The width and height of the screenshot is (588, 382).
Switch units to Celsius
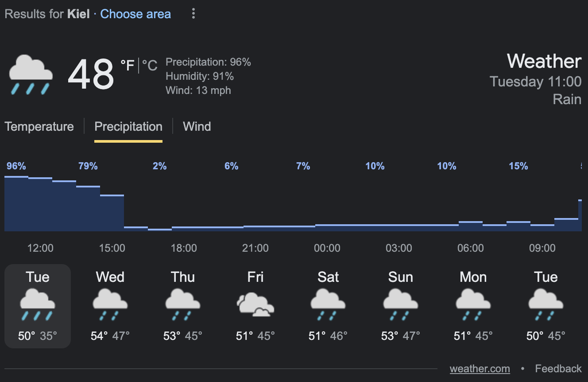pyautogui.click(x=150, y=66)
